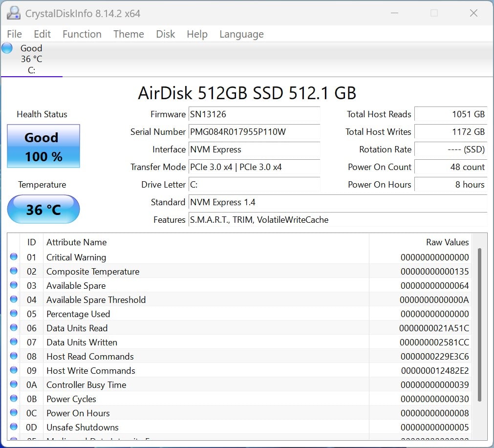Click raw value 00000000000008
Viewport: 494px width, 448px height.
(x=435, y=413)
